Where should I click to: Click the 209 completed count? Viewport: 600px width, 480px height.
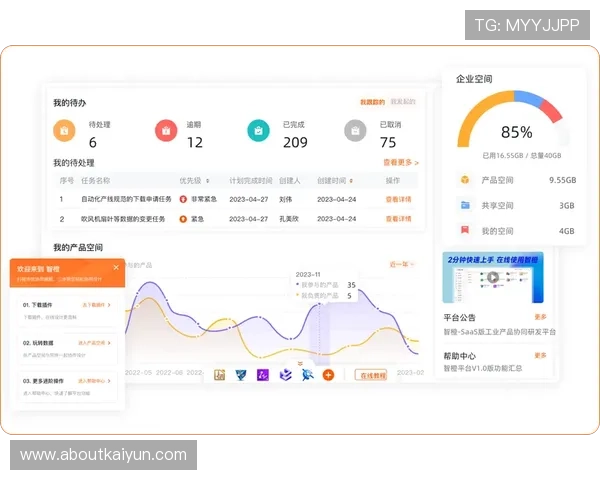tap(295, 142)
